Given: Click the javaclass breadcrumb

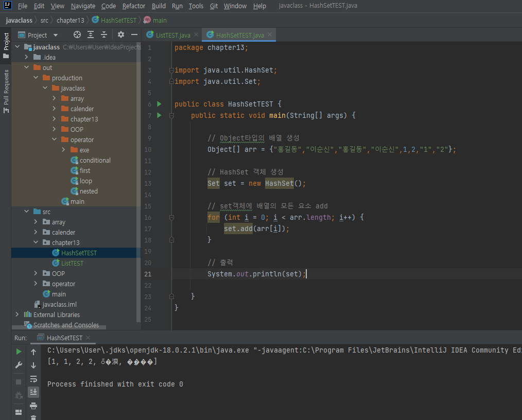Looking at the screenshot, I should (19, 20).
